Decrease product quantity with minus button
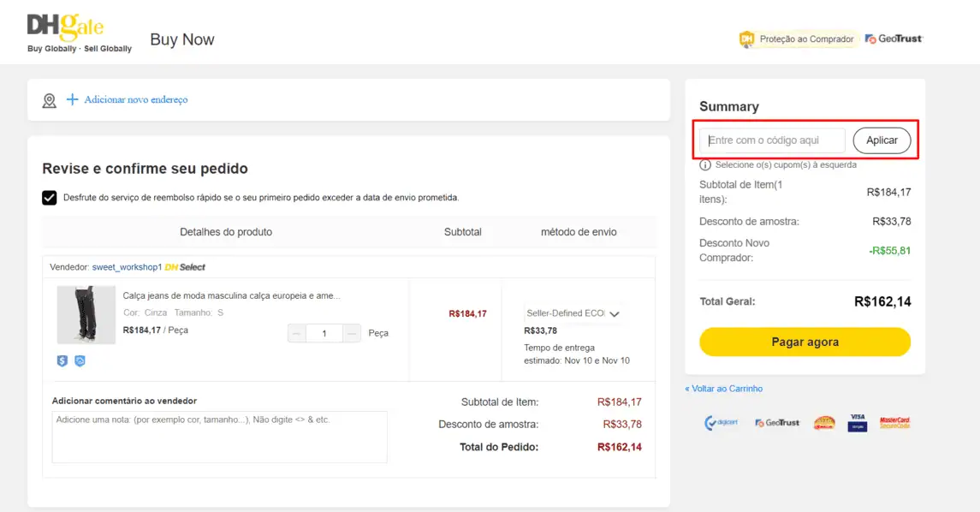980x512 pixels. pyautogui.click(x=296, y=333)
